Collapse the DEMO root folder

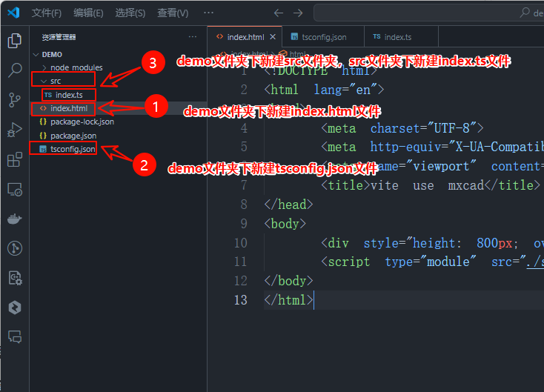click(52, 54)
